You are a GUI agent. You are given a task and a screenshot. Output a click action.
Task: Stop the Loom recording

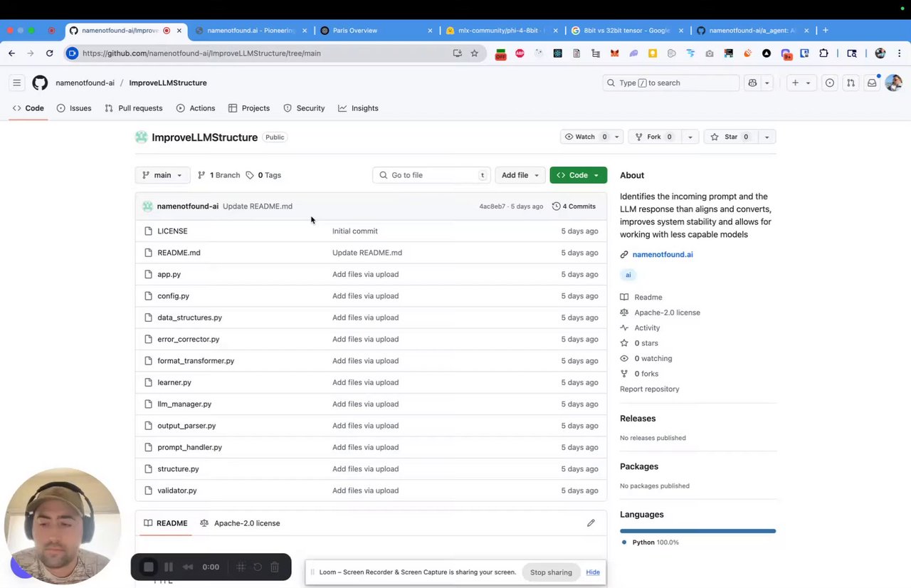tap(149, 567)
